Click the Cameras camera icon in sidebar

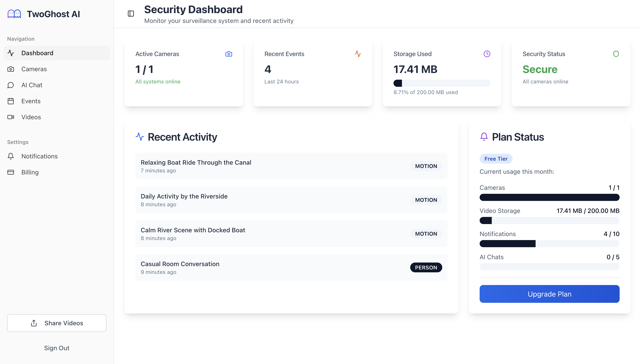click(11, 69)
